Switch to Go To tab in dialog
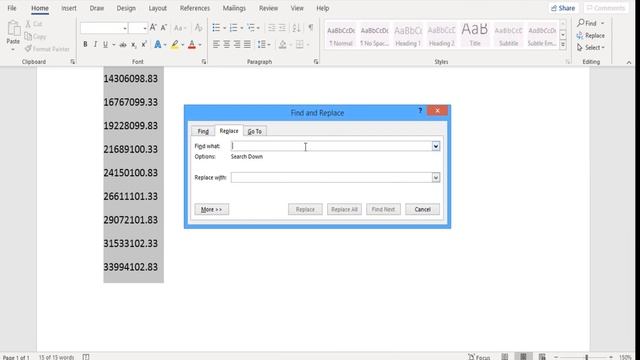Screen dimensions: 640x360 (x=255, y=131)
